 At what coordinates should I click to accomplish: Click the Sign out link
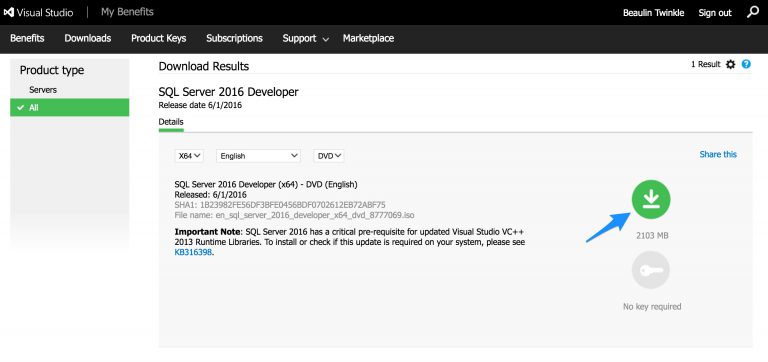coord(715,13)
